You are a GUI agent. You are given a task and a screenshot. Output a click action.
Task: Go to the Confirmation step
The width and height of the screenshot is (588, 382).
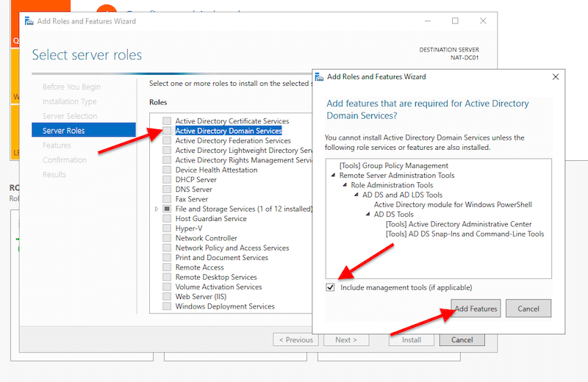(x=65, y=159)
